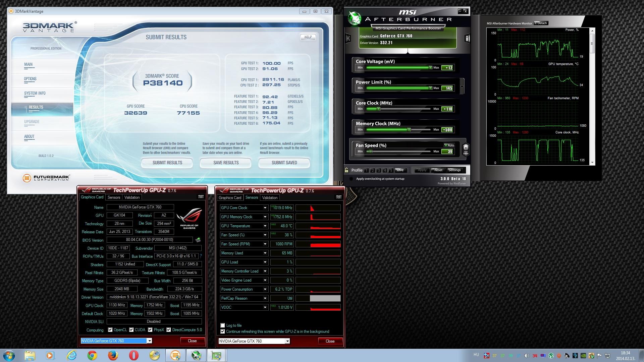Click the volume icon in system tray
Image resolution: width=644 pixels, height=362 pixels.
point(527,356)
